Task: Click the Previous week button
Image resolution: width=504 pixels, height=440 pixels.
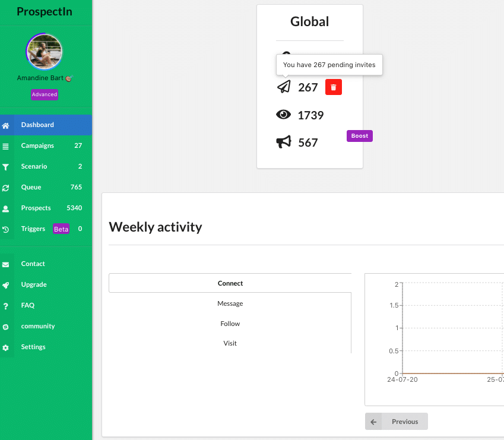Action: pos(397,422)
